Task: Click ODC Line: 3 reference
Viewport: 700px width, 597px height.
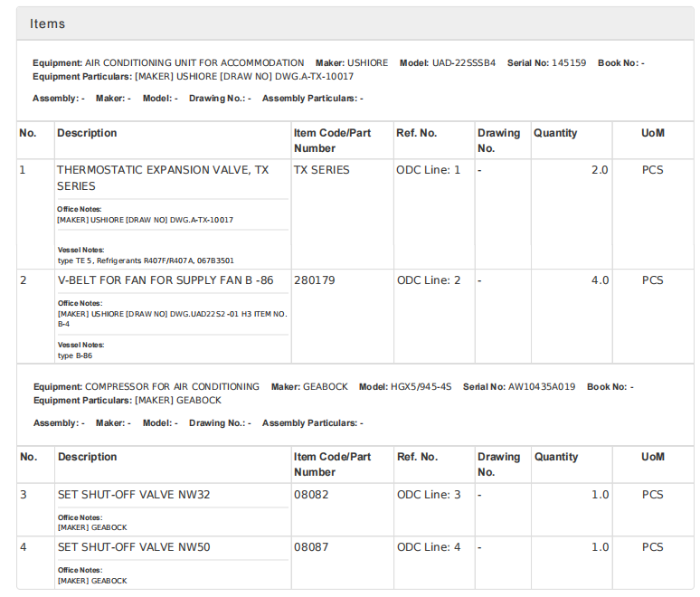Action: point(428,495)
